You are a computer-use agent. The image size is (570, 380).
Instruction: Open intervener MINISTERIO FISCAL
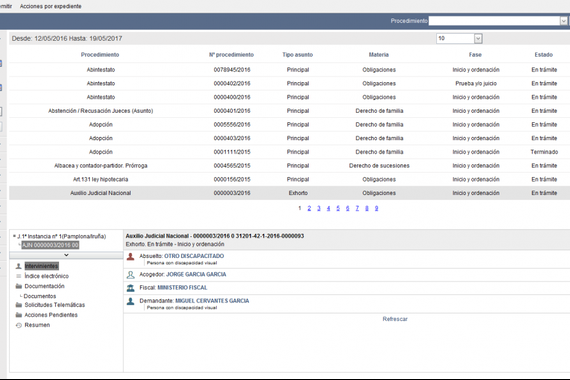coord(182,288)
